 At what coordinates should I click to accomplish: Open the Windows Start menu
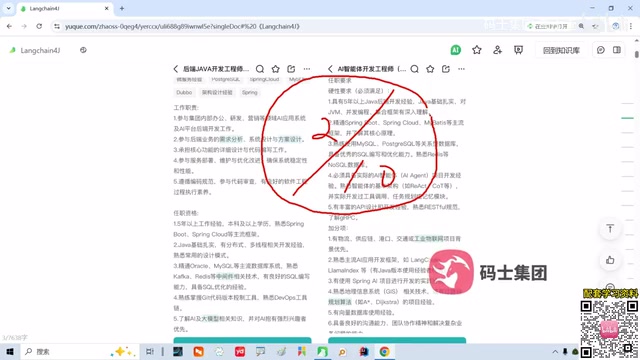pos(10,351)
